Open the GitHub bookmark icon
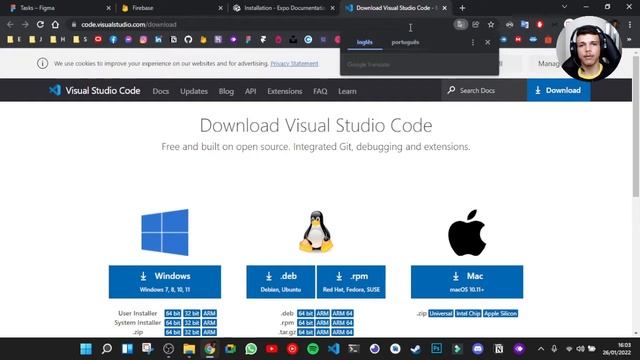This screenshot has height=360, width=640. click(188, 40)
